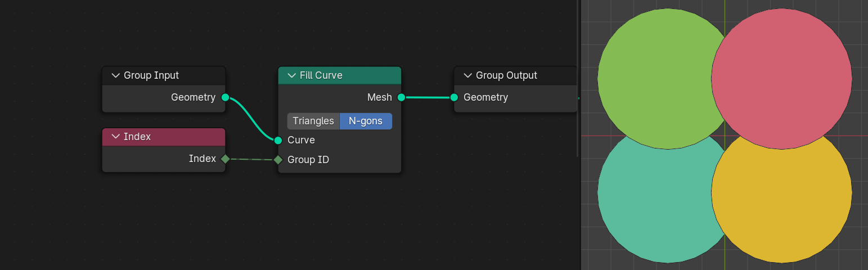Image resolution: width=868 pixels, height=270 pixels.
Task: Click the Fill Curve Curve input socket
Action: tap(278, 140)
